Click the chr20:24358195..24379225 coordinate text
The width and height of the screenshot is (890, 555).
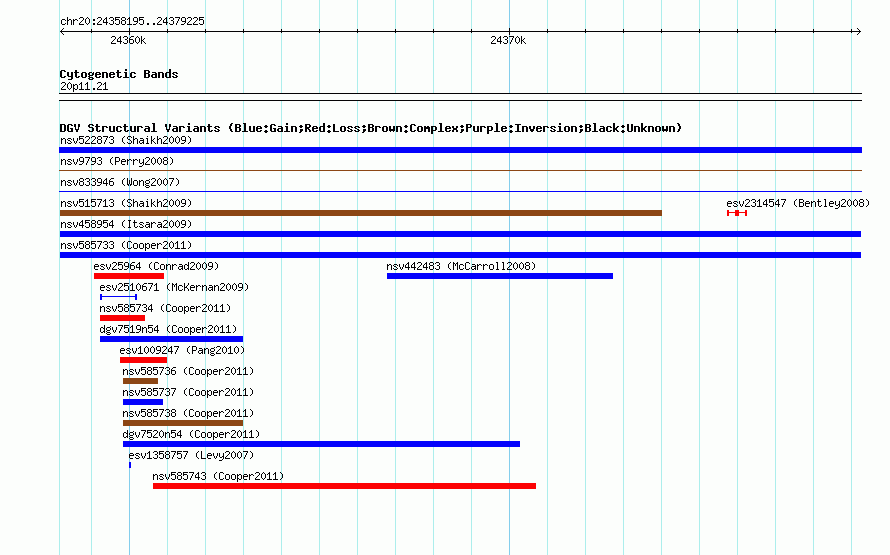point(132,21)
